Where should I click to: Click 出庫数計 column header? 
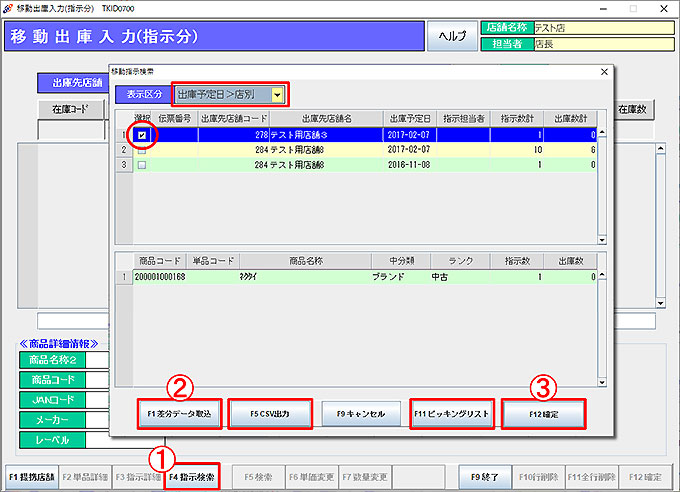pyautogui.click(x=570, y=119)
